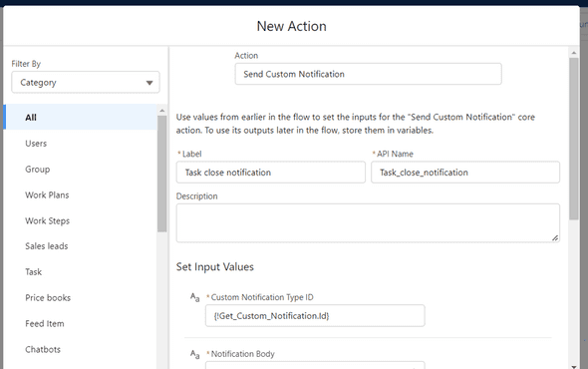Pick the Price books category
This screenshot has width=588, height=369.
tap(48, 297)
